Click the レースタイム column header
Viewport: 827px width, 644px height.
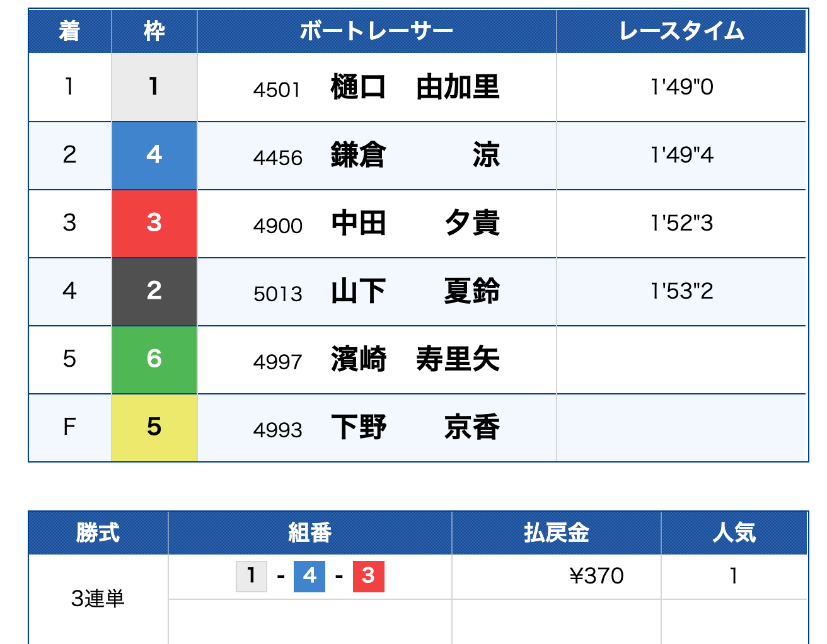tap(681, 31)
